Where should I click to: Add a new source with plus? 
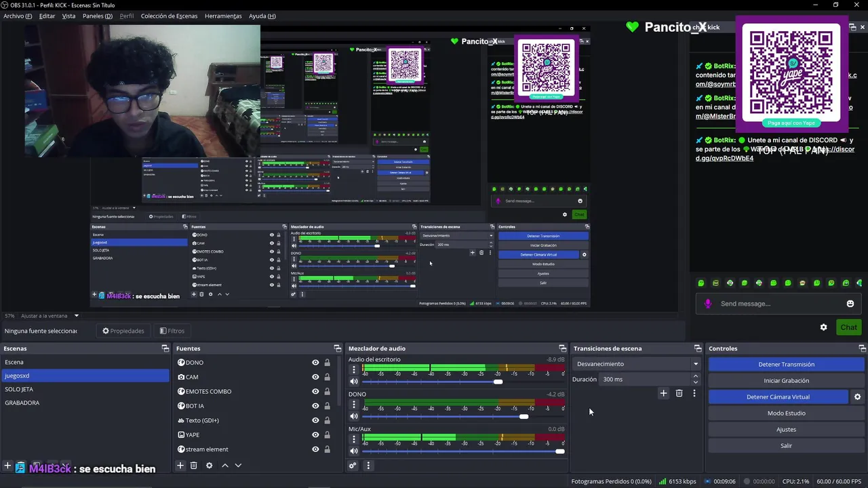coord(180,465)
